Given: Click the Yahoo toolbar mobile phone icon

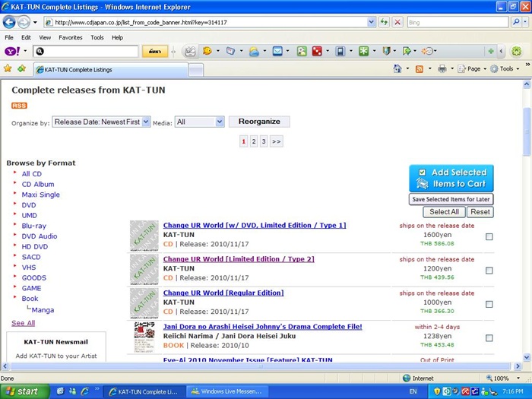Looking at the screenshot, I should [x=340, y=51].
